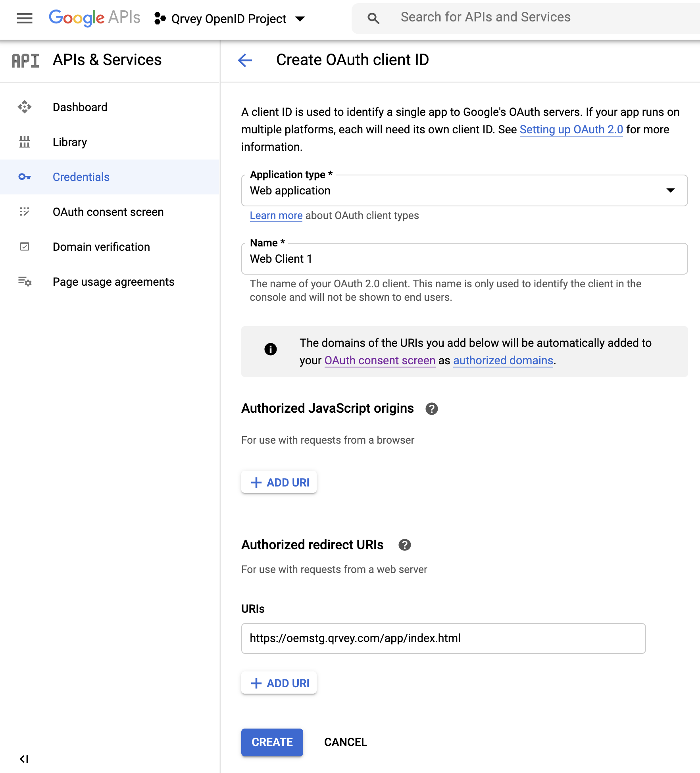The height and width of the screenshot is (773, 700).
Task: Follow the Setting up OAuth 2.0 link
Action: point(571,129)
